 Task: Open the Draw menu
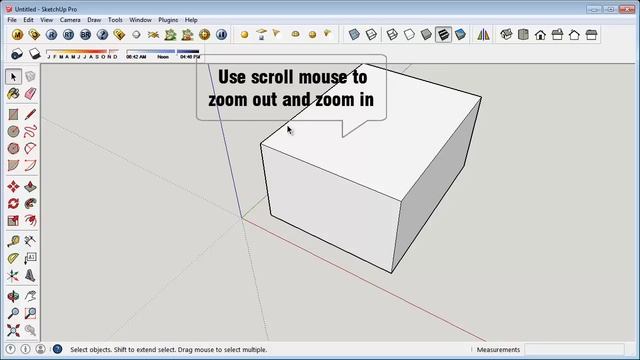[x=94, y=20]
